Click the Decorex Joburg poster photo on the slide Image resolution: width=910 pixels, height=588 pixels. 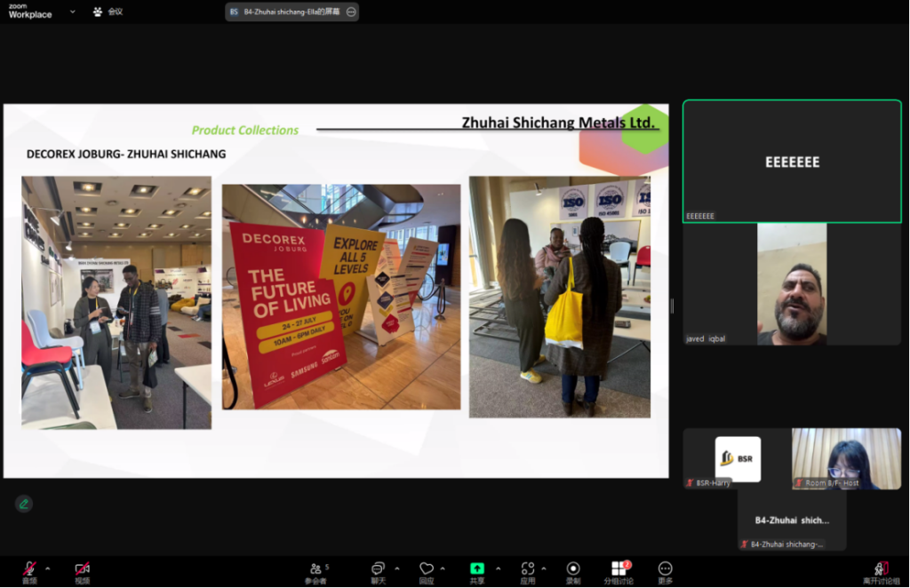341,297
